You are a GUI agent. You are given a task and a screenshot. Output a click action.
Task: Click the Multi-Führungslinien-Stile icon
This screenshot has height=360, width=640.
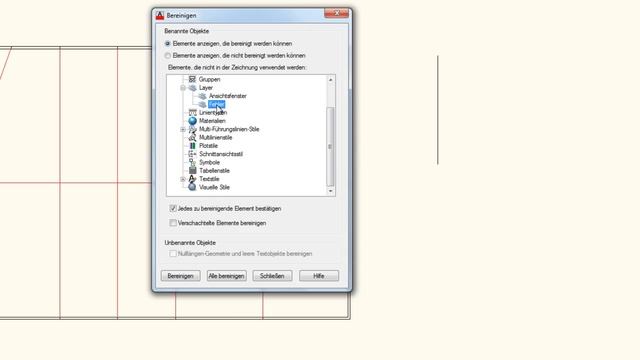point(192,129)
